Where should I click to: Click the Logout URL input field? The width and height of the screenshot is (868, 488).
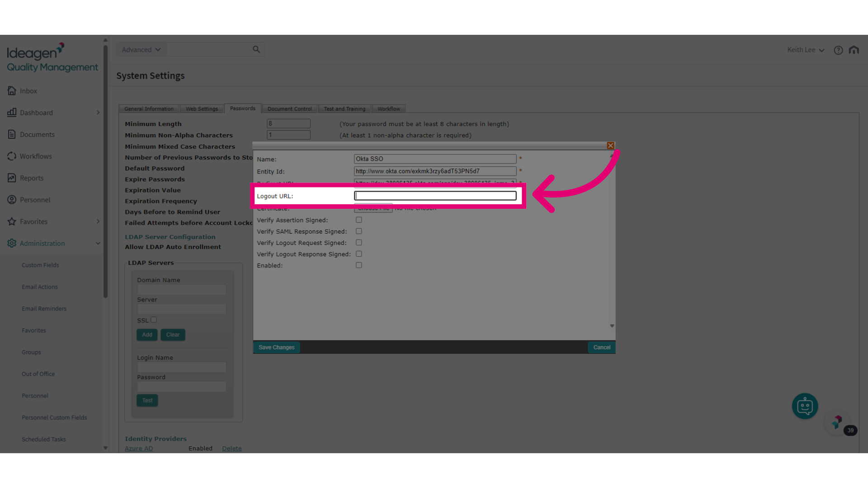pos(435,196)
